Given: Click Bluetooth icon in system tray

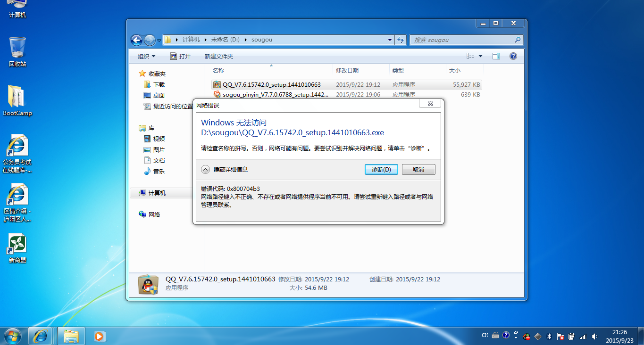Looking at the screenshot, I should [x=549, y=337].
